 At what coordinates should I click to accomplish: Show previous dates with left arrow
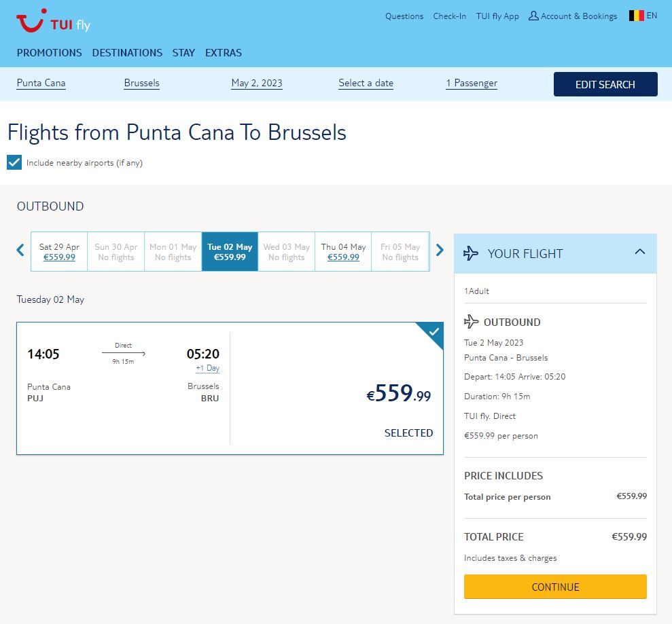[20, 250]
